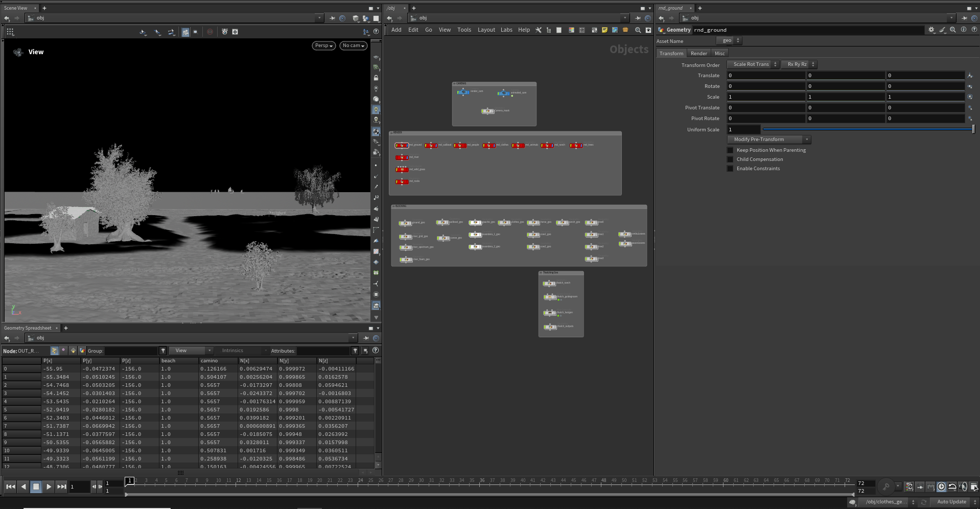Click the Auto Update button
This screenshot has width=980, height=509.
click(x=951, y=502)
